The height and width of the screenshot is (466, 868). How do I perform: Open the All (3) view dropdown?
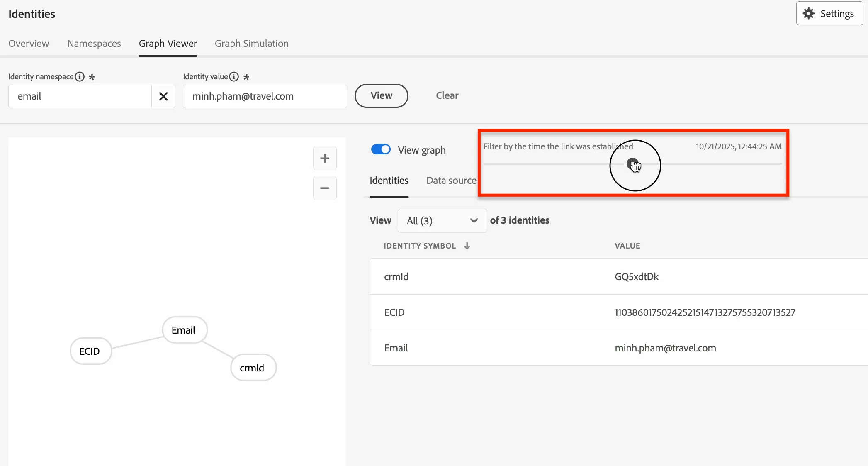pos(442,221)
